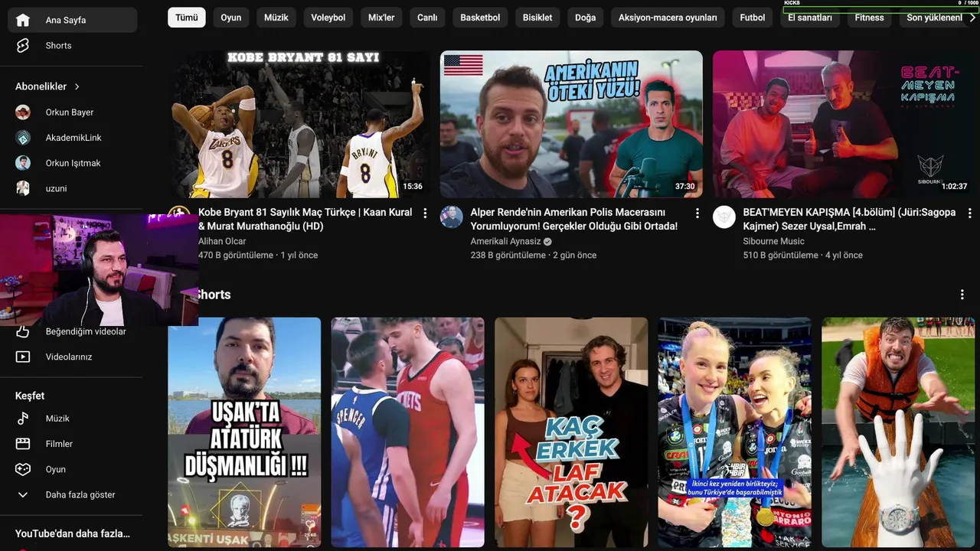The width and height of the screenshot is (980, 551).
Task: Click Abonelikler section heading
Action: click(x=41, y=86)
